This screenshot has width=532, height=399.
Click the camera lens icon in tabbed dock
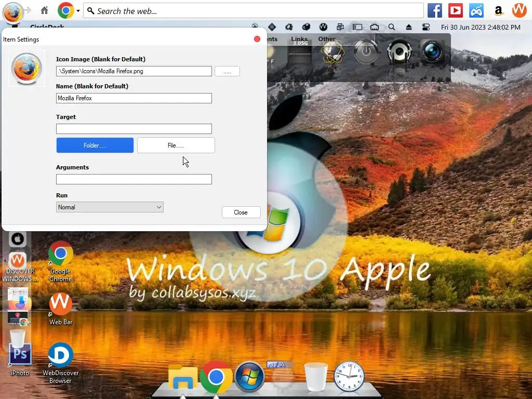[432, 52]
